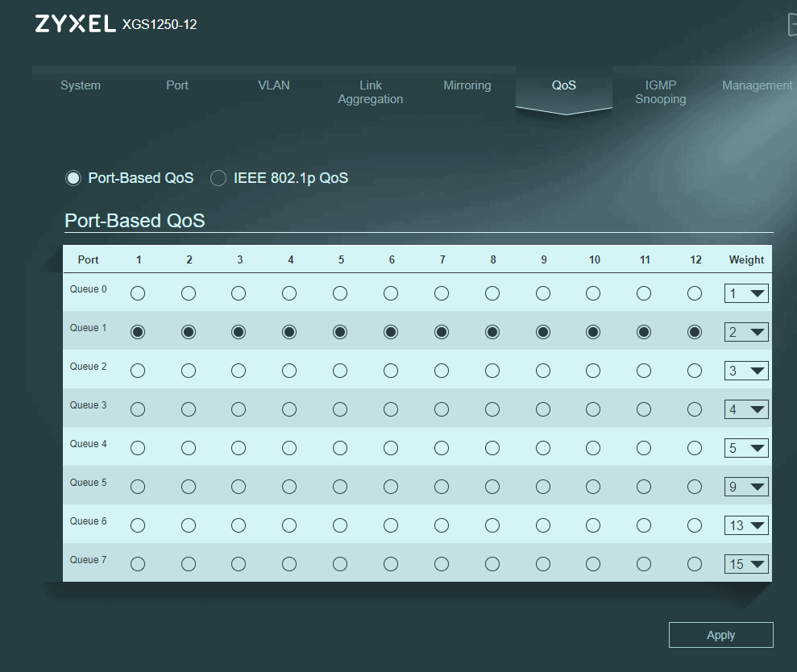
Task: Assign port 5 to Queue 3
Action: coord(340,409)
